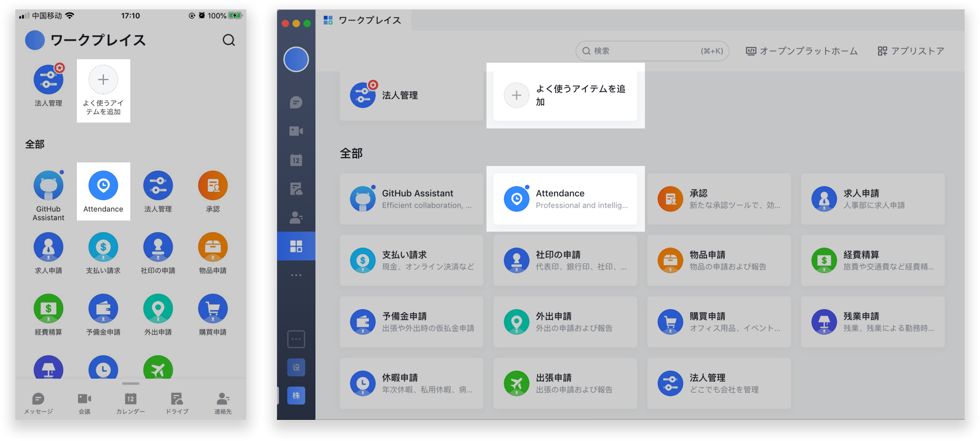Viewport: 980px width, 441px height.
Task: Open the アプリストア link
Action: click(911, 51)
